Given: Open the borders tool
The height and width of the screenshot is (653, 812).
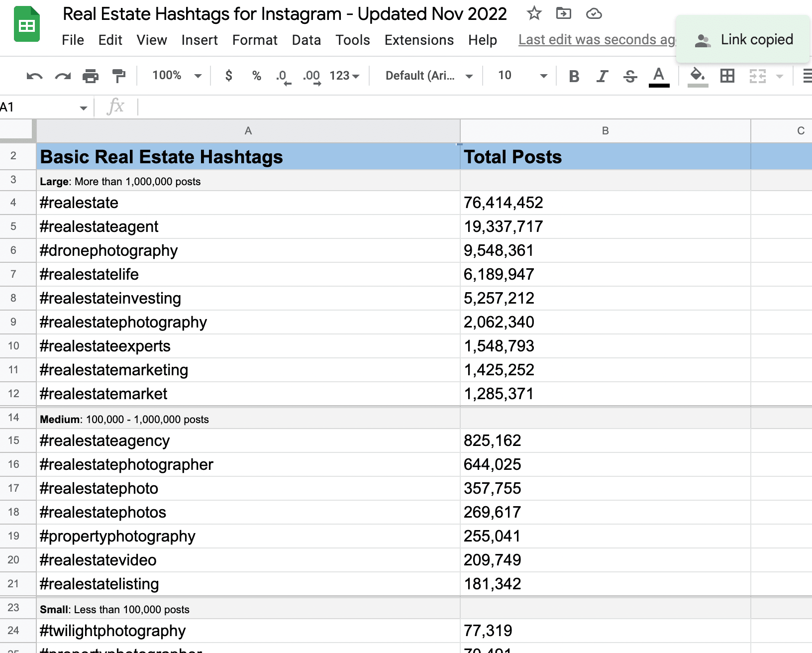Looking at the screenshot, I should click(x=727, y=76).
